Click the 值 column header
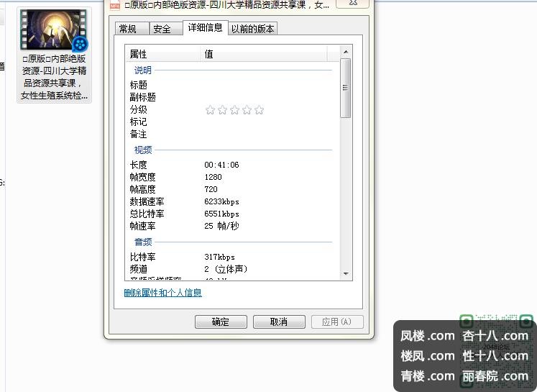Viewport: 537px width, 392px height. click(x=263, y=54)
